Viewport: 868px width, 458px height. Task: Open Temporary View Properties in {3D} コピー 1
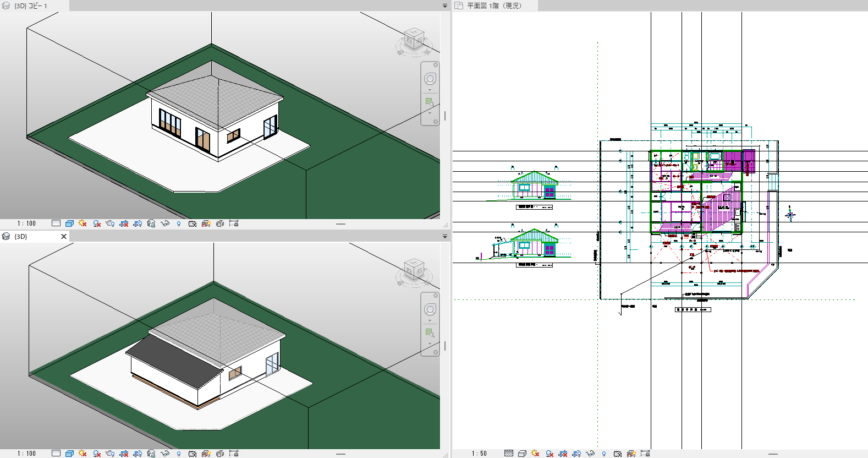193,223
